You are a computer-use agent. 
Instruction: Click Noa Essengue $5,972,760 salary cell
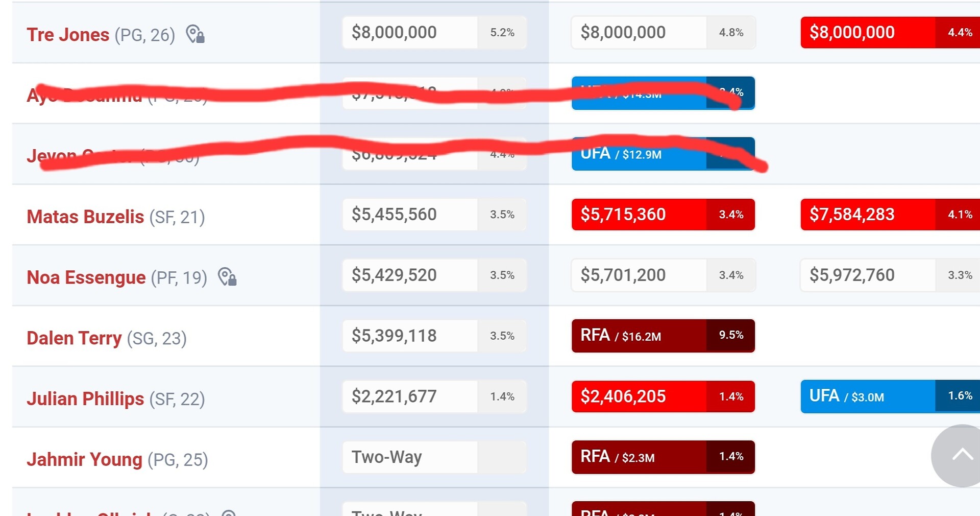click(868, 275)
